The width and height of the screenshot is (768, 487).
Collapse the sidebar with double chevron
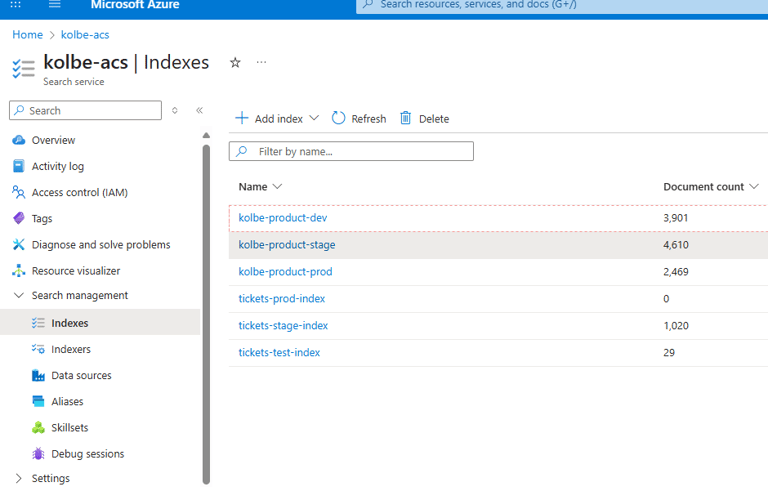(x=199, y=110)
